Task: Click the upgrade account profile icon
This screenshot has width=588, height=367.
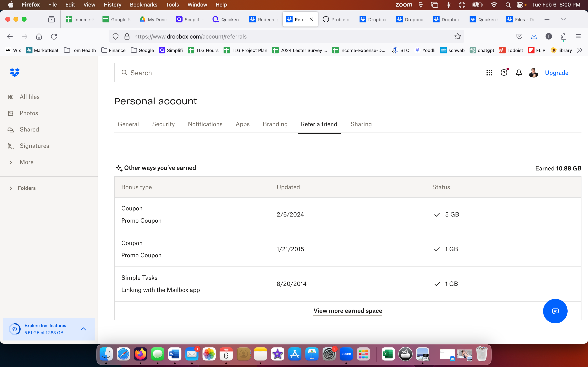Action: click(x=533, y=73)
